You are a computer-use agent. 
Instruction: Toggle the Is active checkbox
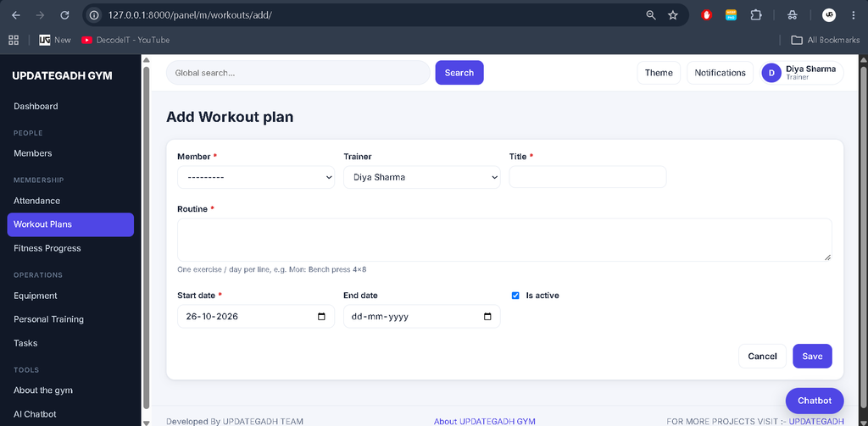(x=515, y=296)
